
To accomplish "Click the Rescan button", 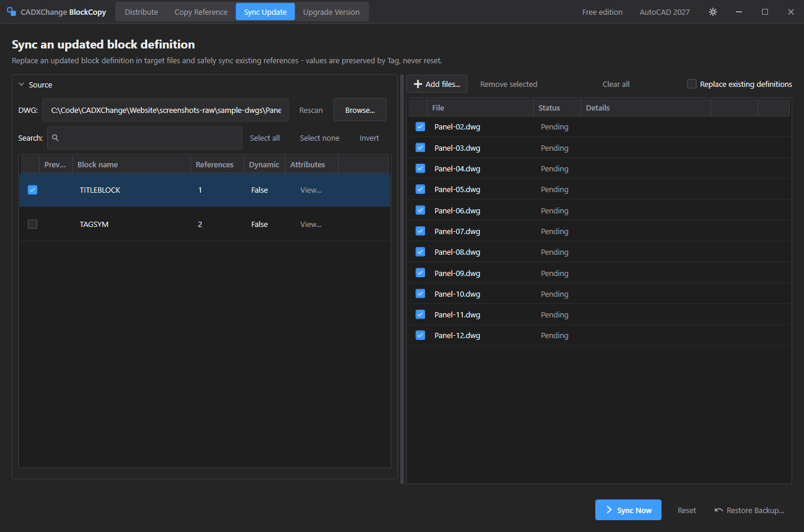I will pyautogui.click(x=311, y=110).
